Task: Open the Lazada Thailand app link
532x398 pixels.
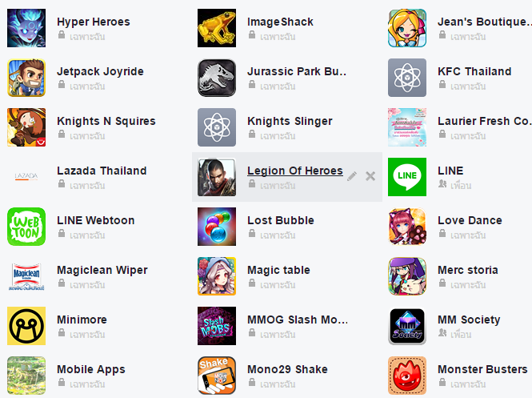Action: [x=102, y=171]
